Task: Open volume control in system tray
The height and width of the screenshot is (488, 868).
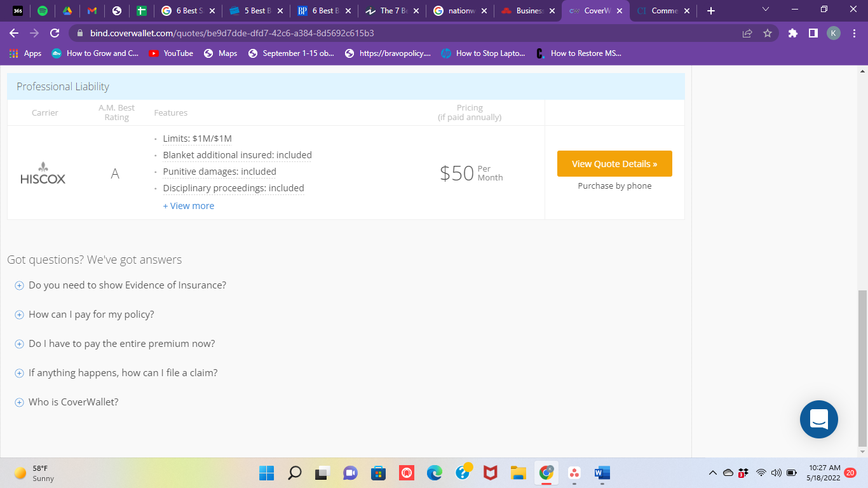Action: tap(776, 473)
